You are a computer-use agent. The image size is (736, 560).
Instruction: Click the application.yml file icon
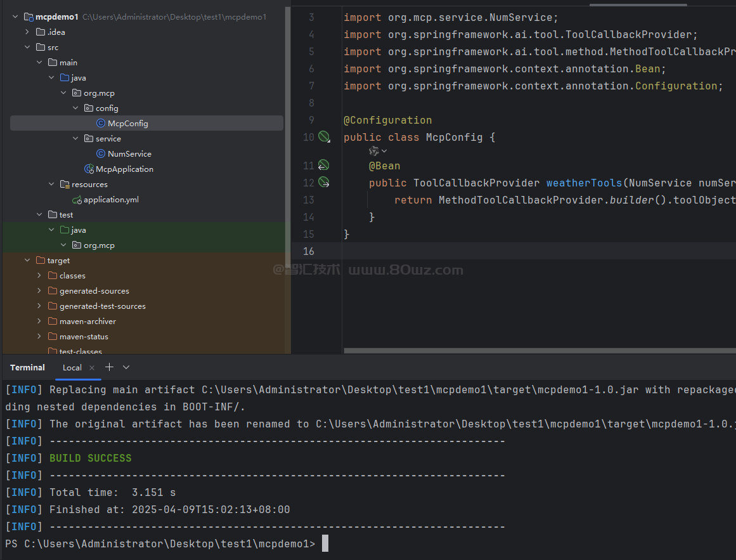pos(77,200)
